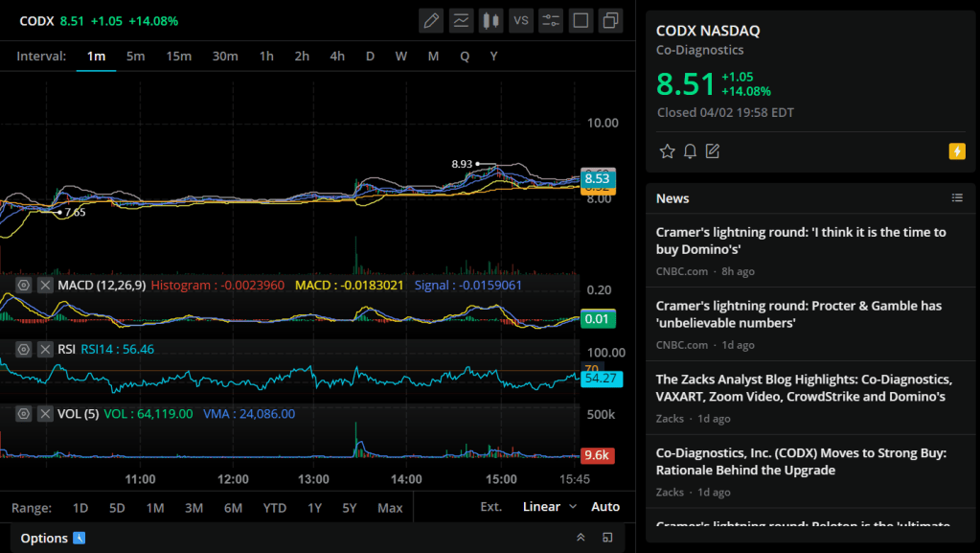Open the Domino's Cramer lightning round article
This screenshot has width=980, height=553.
(800, 241)
